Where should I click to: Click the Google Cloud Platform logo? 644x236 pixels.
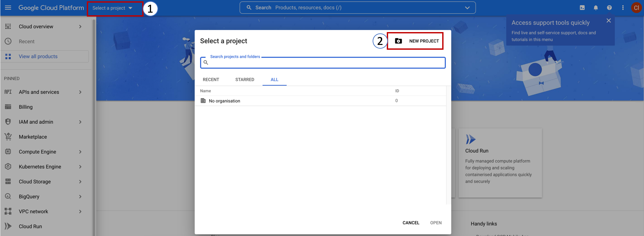pos(51,8)
